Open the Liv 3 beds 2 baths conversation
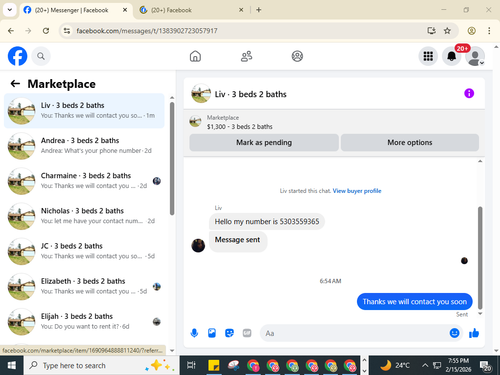This screenshot has width=500, height=375. [x=84, y=111]
